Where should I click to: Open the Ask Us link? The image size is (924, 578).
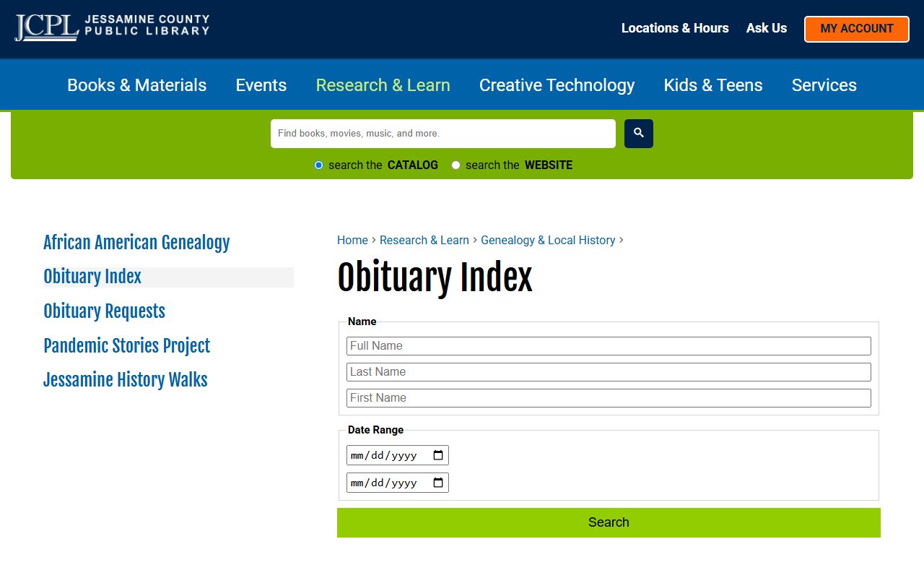point(766,28)
